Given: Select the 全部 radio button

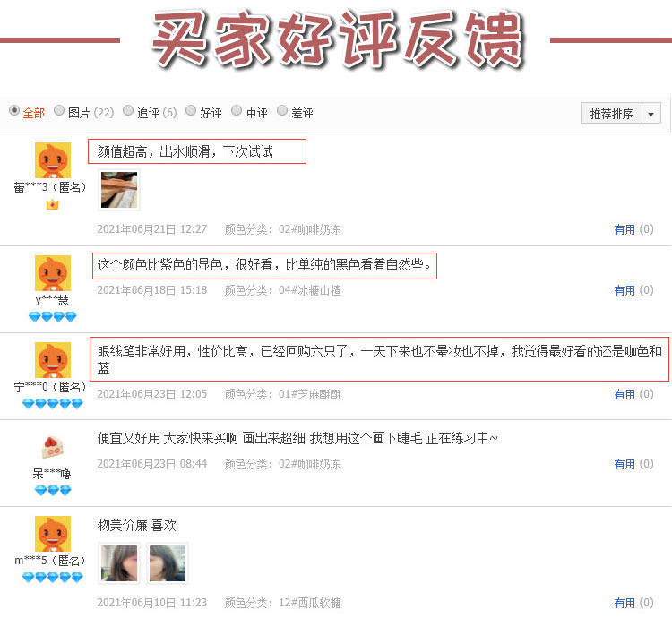Looking at the screenshot, I should click(14, 110).
